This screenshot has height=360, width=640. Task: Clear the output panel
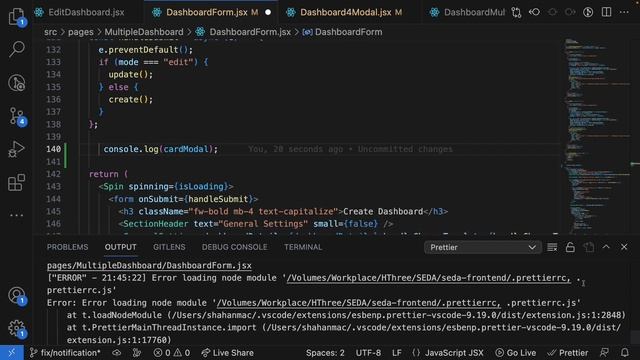tap(552, 247)
